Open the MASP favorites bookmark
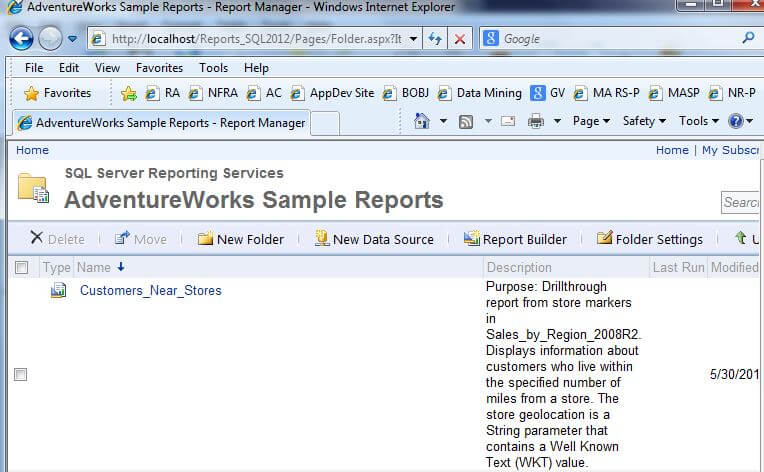The width and height of the screenshot is (764, 472). click(674, 93)
